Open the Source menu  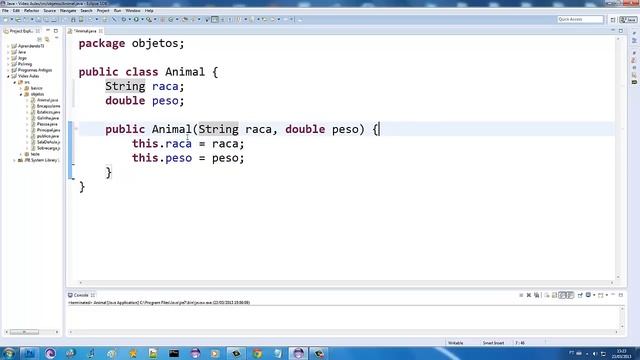coord(49,11)
